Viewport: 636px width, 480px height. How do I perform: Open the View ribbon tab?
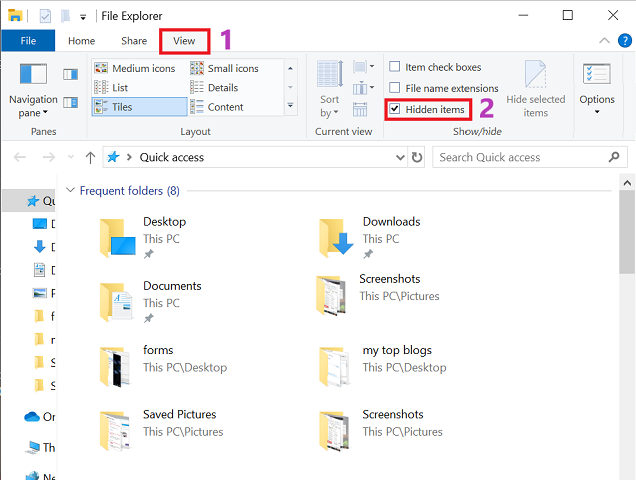coord(184,41)
